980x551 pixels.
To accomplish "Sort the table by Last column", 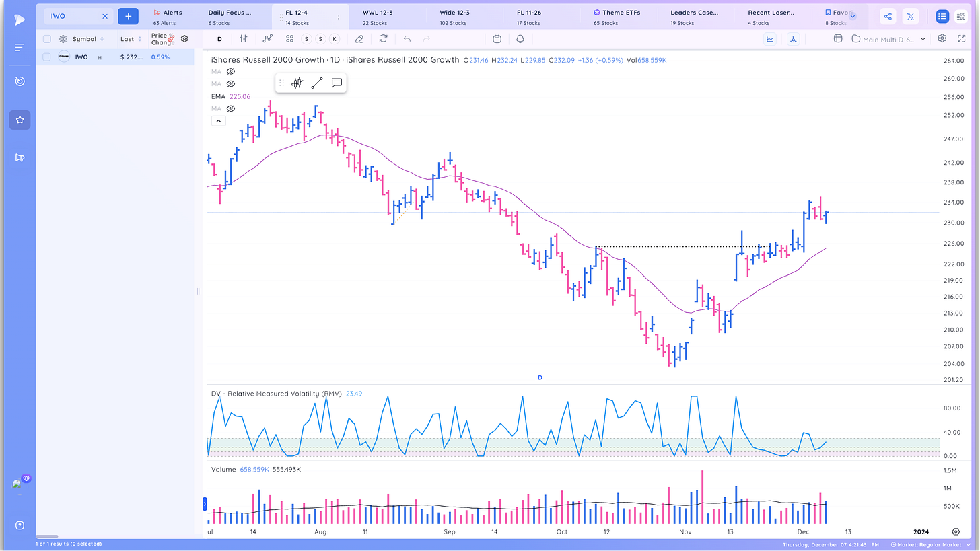I will [x=131, y=39].
